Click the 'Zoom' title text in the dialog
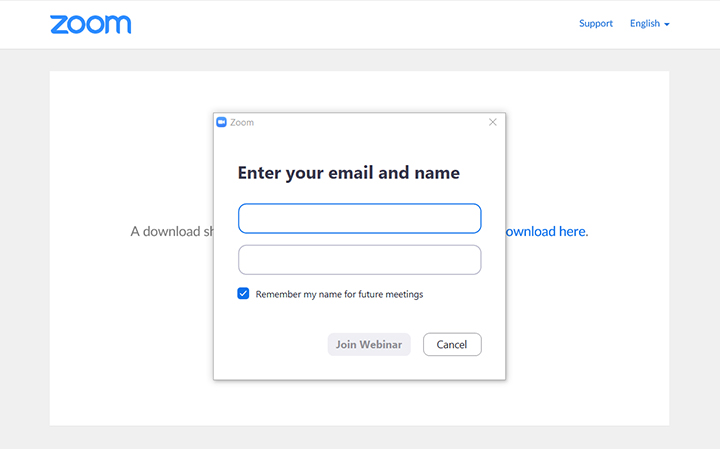The height and width of the screenshot is (449, 720). coord(242,123)
